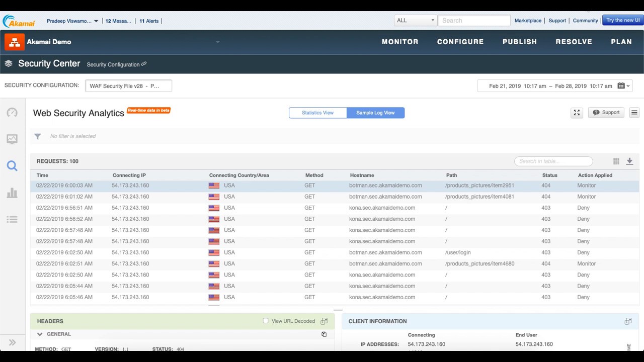
Task: Click the Security Center layers icon
Action: [x=9, y=64]
